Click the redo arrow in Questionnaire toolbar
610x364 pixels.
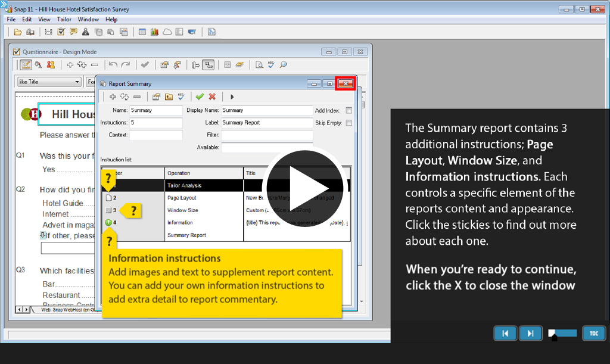pyautogui.click(x=125, y=64)
